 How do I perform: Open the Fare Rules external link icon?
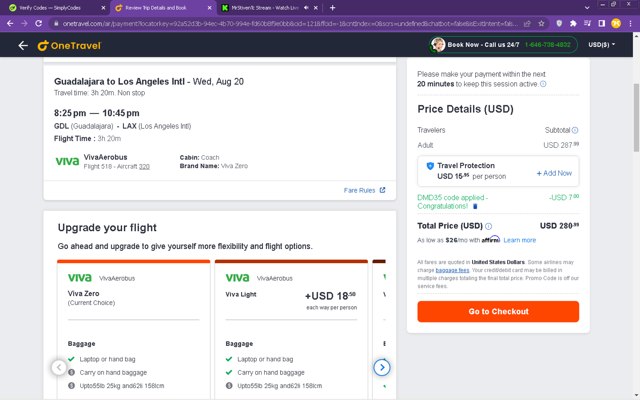[x=382, y=190]
